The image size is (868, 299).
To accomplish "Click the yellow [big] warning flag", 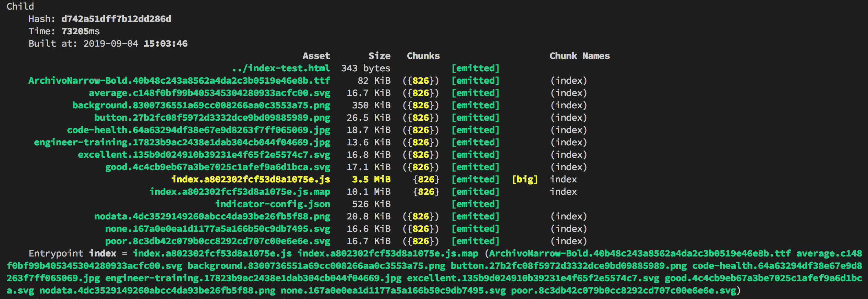I will point(525,179).
